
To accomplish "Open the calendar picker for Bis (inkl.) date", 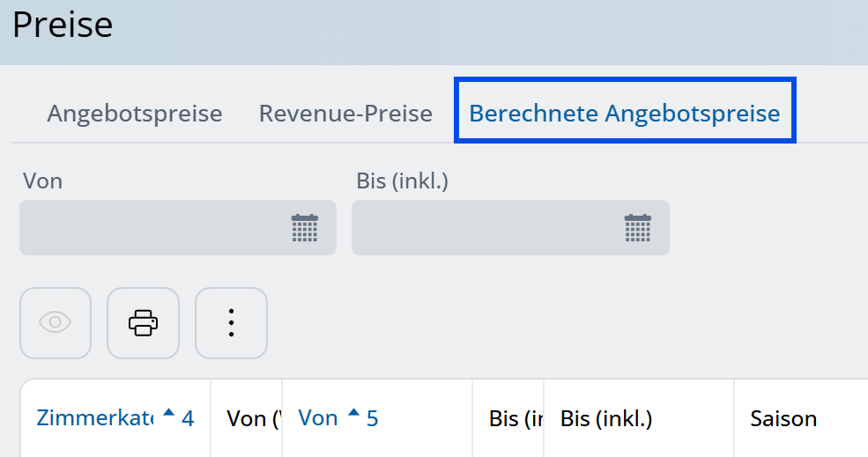I will tap(638, 228).
